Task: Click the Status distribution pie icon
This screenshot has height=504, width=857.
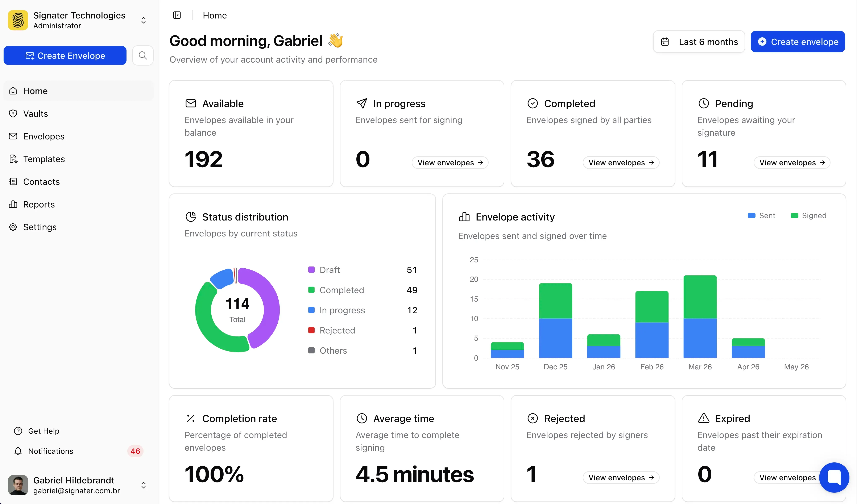Action: pyautogui.click(x=191, y=217)
